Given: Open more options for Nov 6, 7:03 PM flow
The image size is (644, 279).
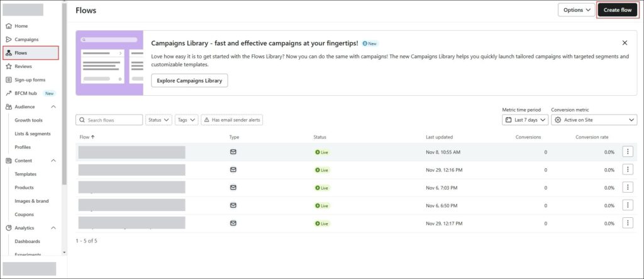Looking at the screenshot, I should point(628,187).
